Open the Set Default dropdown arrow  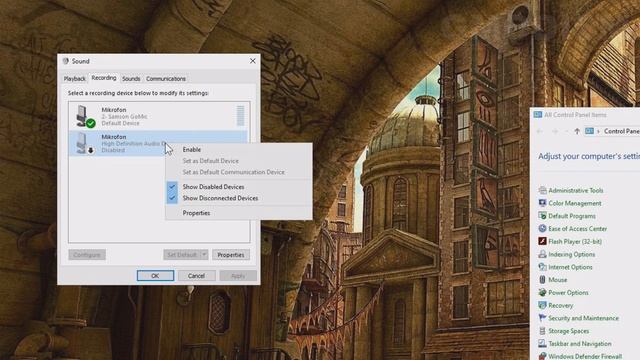coord(204,255)
